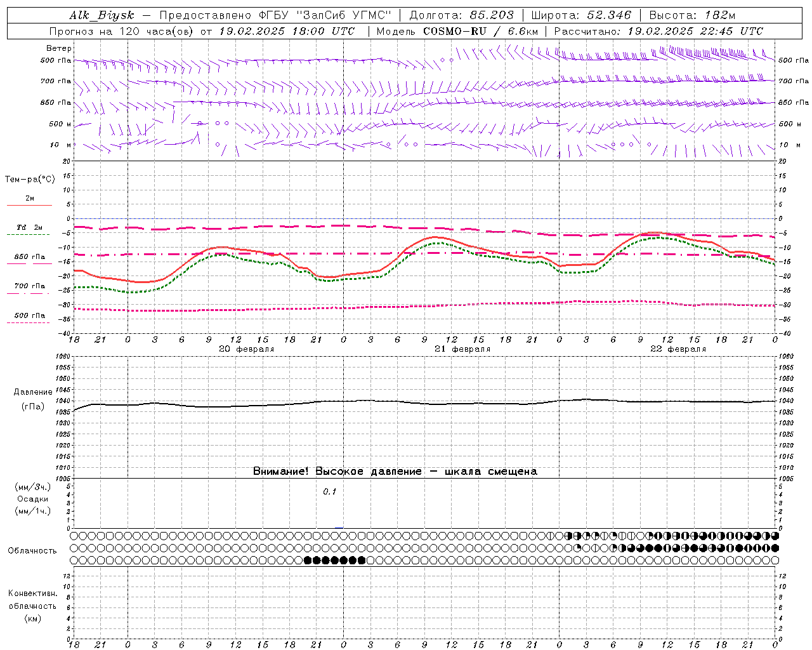This screenshot has height=650, width=812.
Task: Click the black pressure curve line
Action: tap(425, 403)
